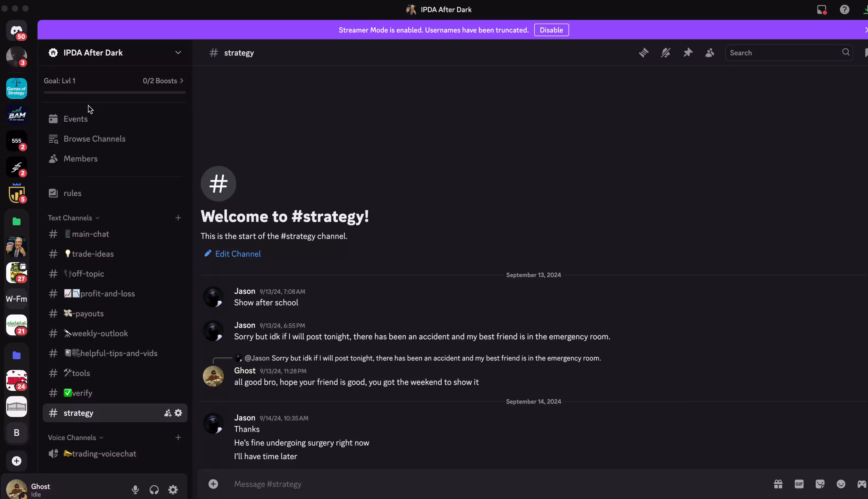This screenshot has width=868, height=499.
Task: Mute your microphone
Action: (135, 489)
